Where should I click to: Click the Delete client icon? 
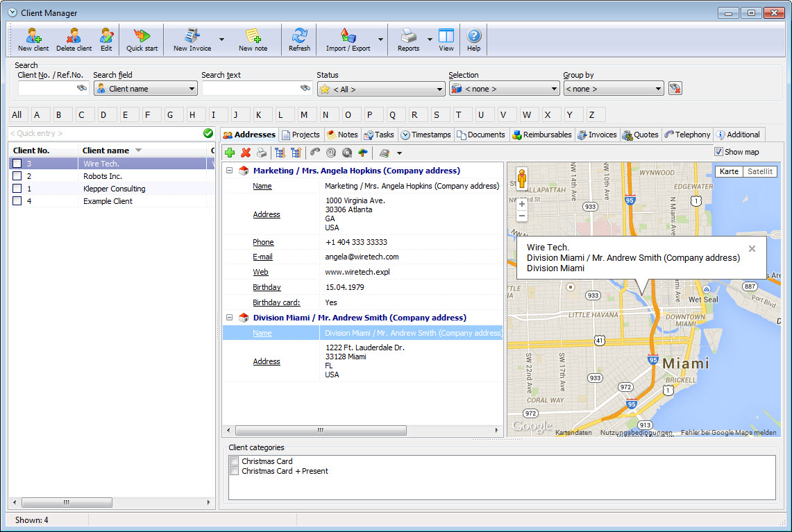pos(74,40)
